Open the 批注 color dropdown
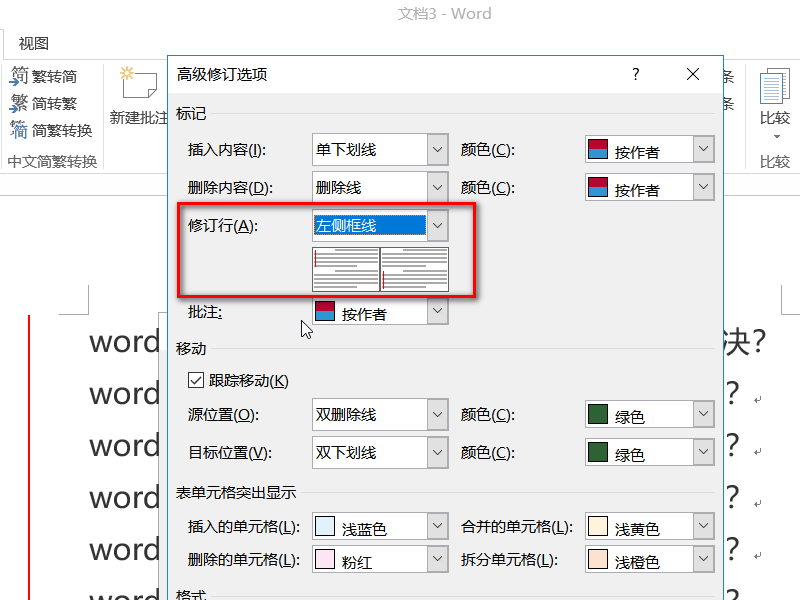800x600 pixels. [x=437, y=311]
